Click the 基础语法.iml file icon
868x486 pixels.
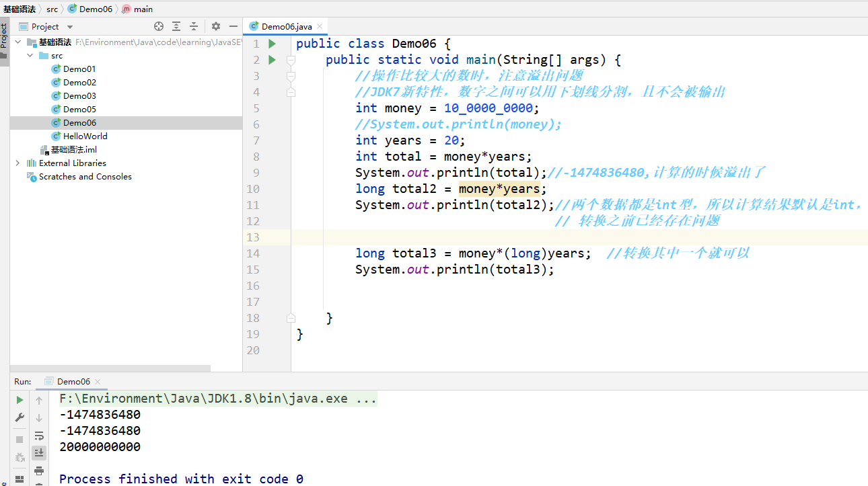[45, 150]
